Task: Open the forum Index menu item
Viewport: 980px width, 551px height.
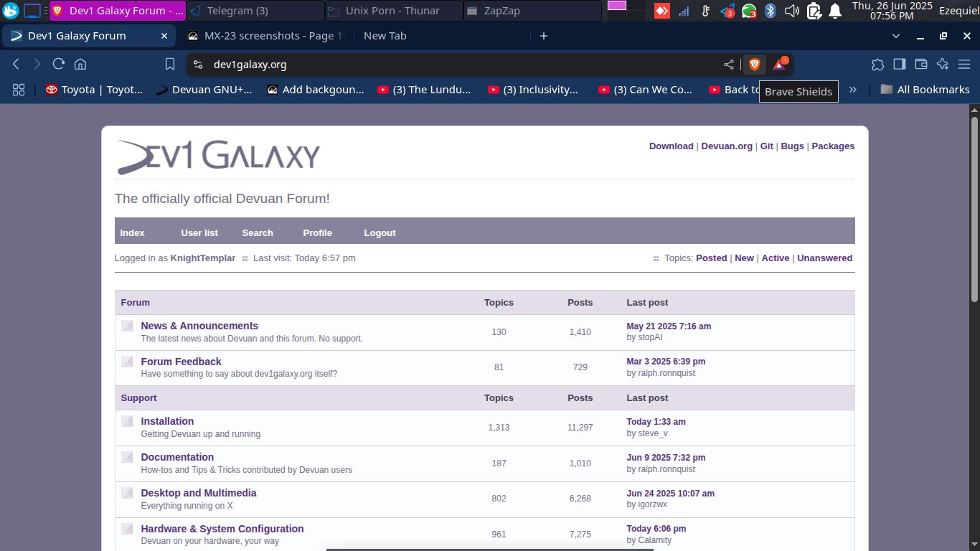Action: click(x=133, y=232)
